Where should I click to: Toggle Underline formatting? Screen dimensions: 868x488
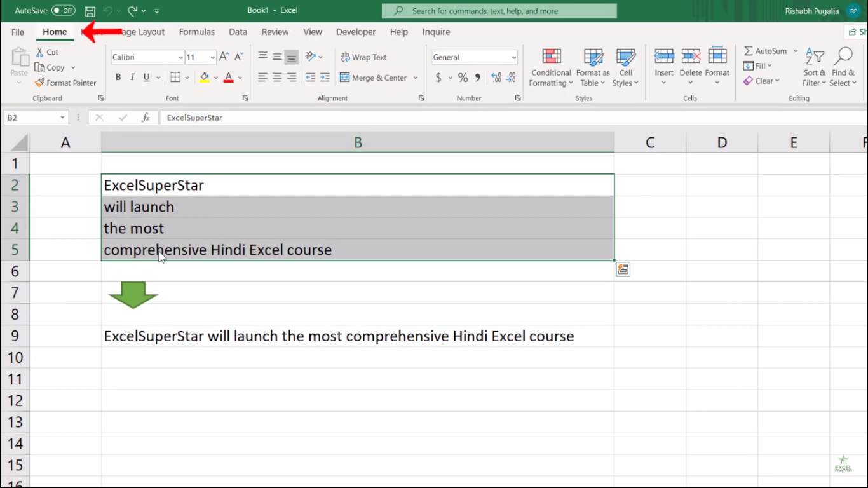[x=146, y=78]
